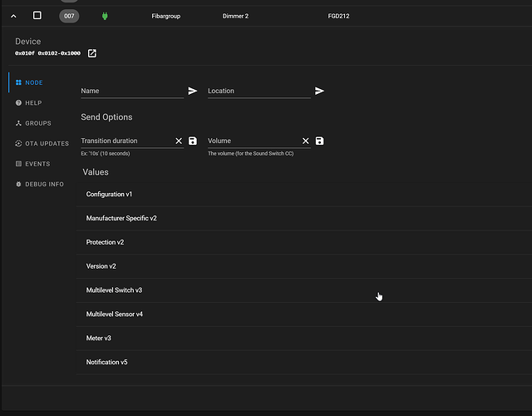
Task: Open the Help tab
Action: (x=33, y=103)
